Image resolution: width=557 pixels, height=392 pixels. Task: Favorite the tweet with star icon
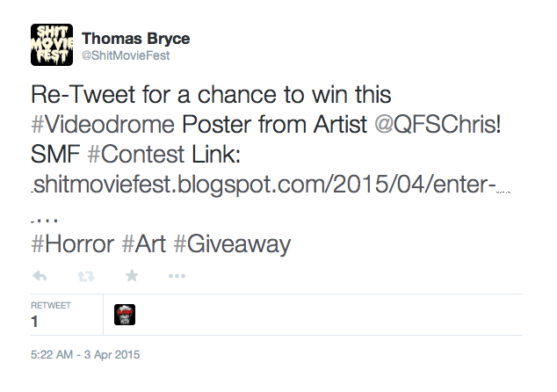click(x=132, y=275)
